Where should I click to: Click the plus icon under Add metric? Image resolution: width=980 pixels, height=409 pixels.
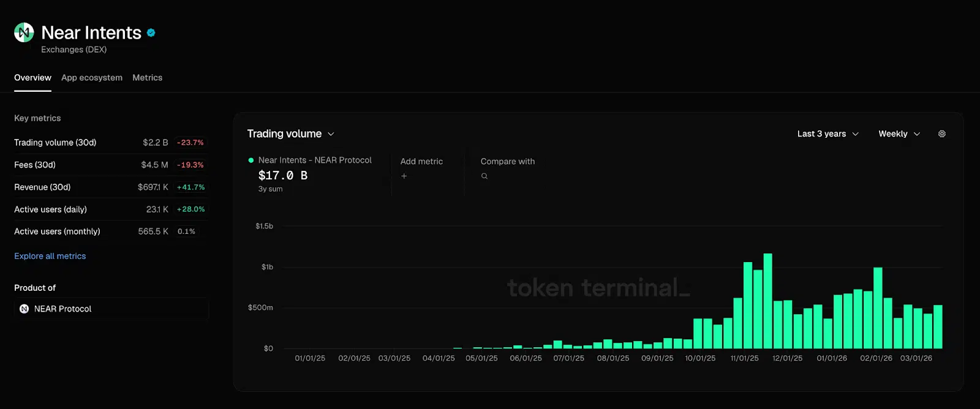(x=404, y=176)
